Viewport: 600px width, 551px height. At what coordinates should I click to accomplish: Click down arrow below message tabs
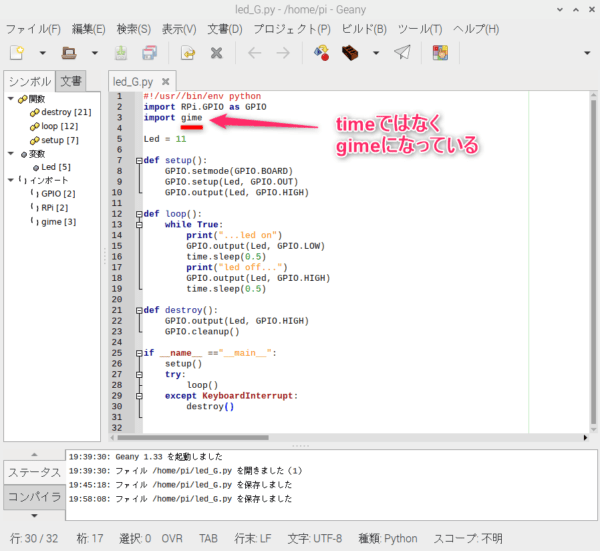pos(34,516)
